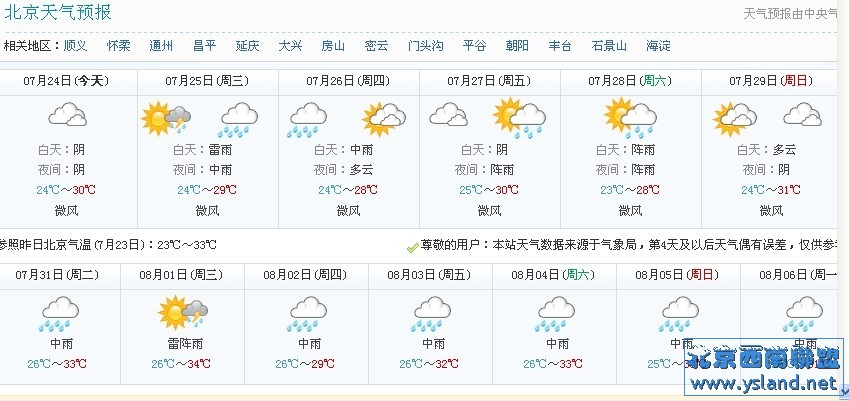Image resolution: width=849 pixels, height=401 pixels.
Task: Open the 密云 district link
Action: 376,46
